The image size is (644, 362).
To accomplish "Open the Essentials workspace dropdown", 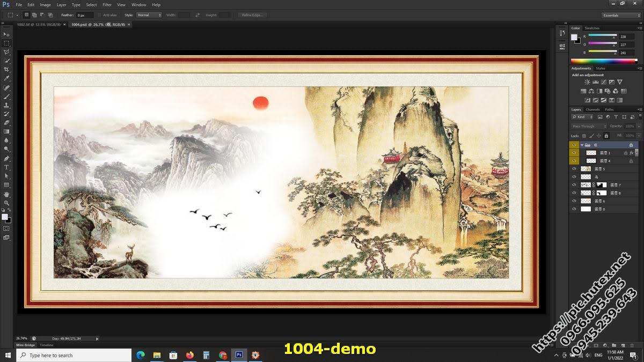I will point(621,15).
